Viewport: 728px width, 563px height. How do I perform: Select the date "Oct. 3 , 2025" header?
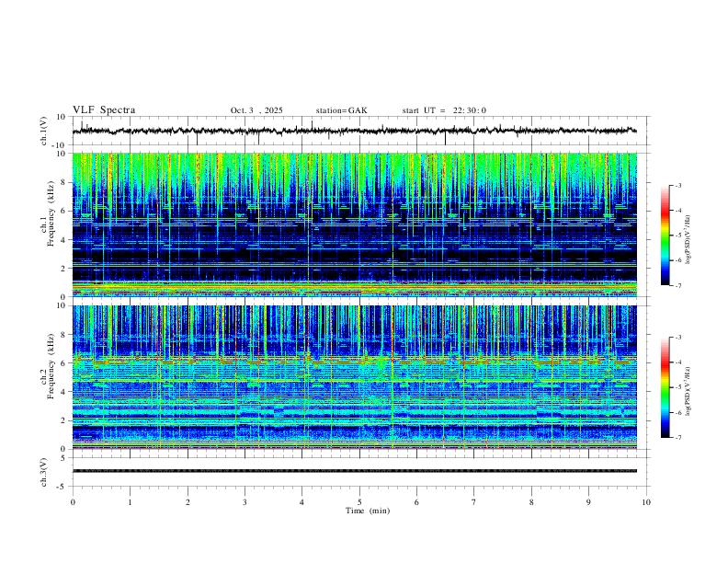pos(256,110)
